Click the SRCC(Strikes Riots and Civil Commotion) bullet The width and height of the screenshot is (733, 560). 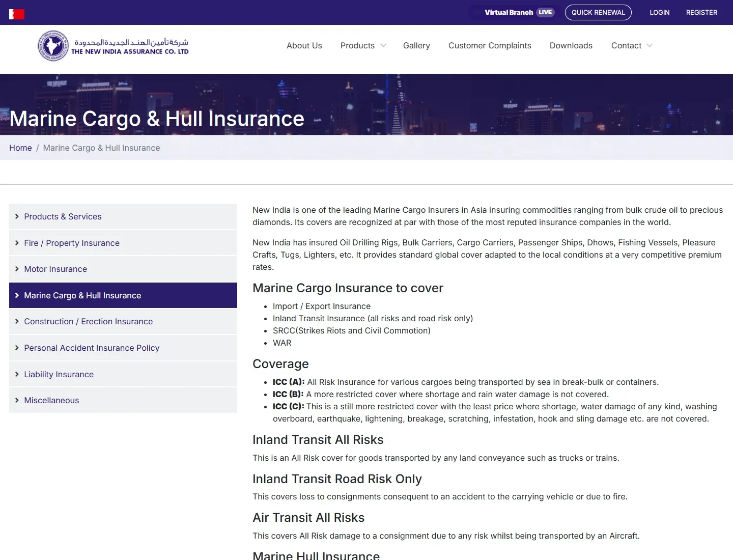(352, 330)
